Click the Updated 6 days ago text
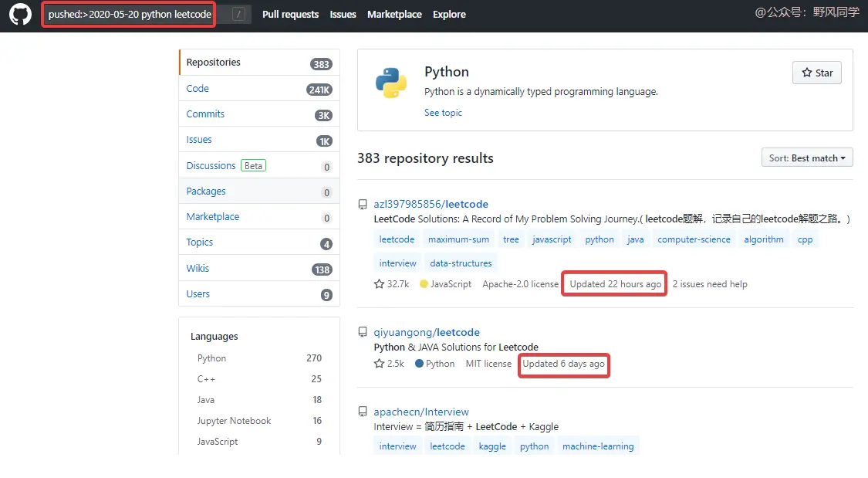 click(563, 364)
